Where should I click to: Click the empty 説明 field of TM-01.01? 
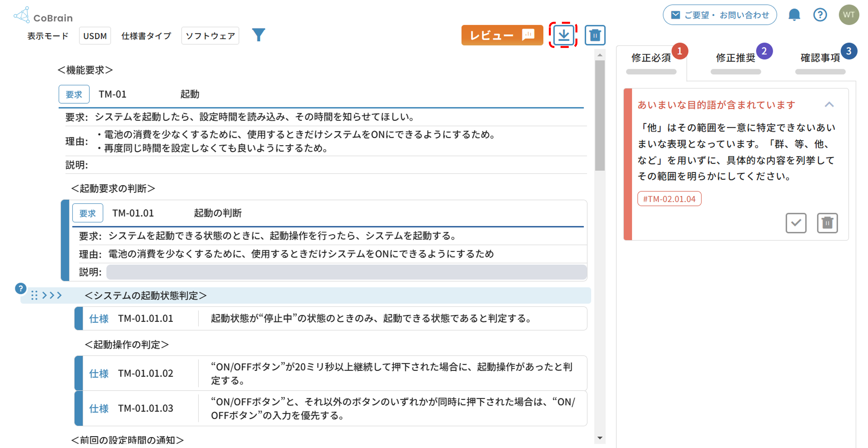coord(347,272)
